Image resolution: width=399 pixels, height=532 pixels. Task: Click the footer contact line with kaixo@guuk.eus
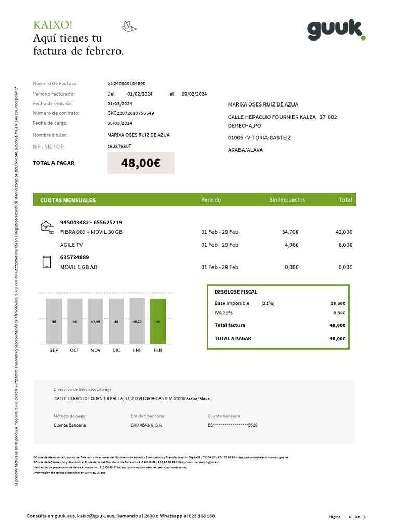[x=121, y=516]
